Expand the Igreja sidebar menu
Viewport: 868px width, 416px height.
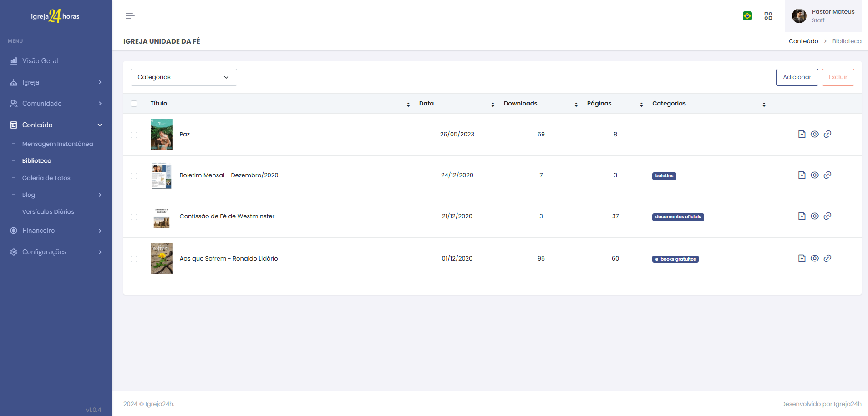[56, 82]
